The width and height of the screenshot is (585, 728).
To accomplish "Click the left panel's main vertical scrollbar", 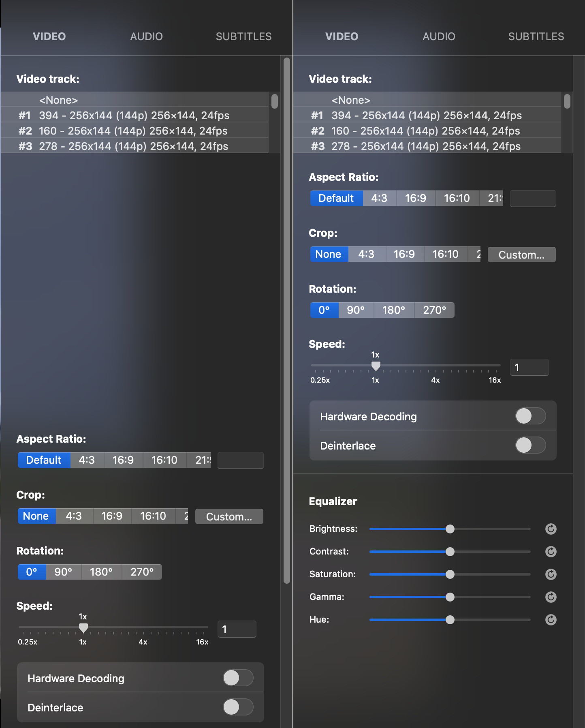I will tap(287, 320).
